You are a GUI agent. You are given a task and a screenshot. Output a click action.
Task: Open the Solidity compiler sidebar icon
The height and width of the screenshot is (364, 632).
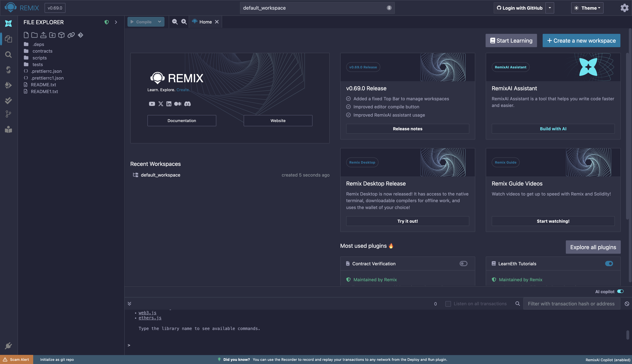(x=8, y=70)
